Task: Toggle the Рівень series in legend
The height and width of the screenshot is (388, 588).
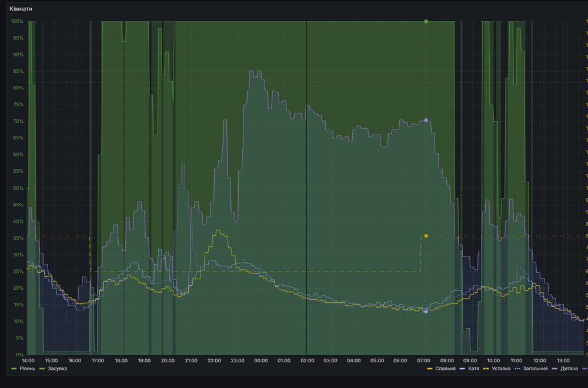Action: tap(28, 369)
